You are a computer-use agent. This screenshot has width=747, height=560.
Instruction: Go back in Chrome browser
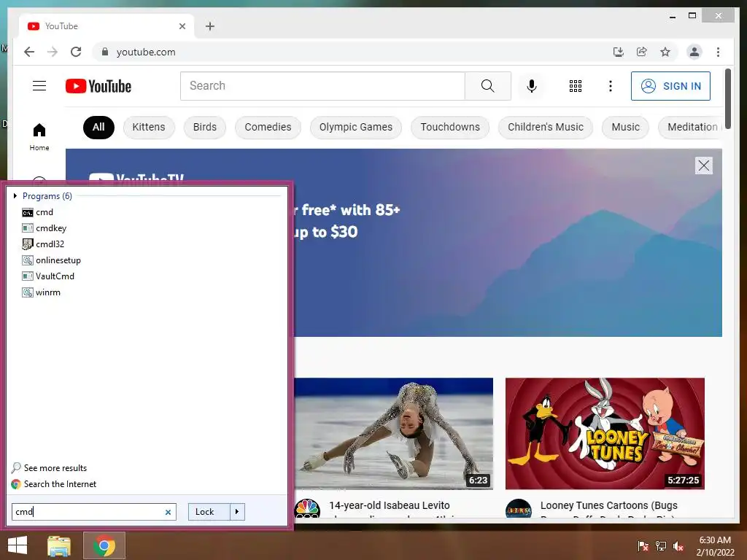point(29,52)
